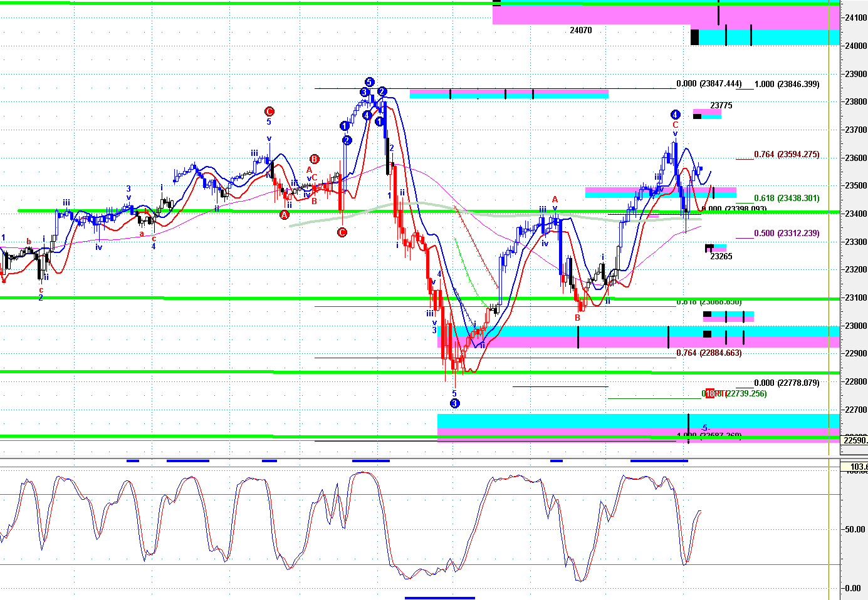Image resolution: width=868 pixels, height=600 pixels.
Task: Click the 23775 price target label
Action: 721,105
